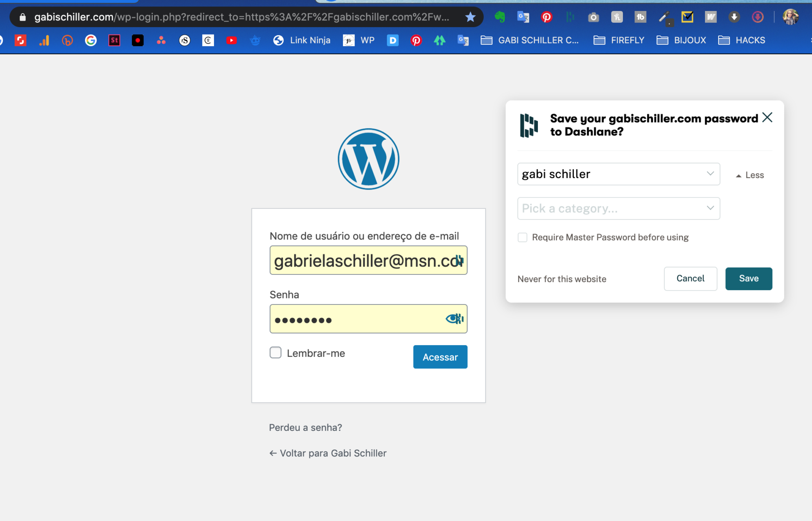This screenshot has width=812, height=521.
Task: Click the camera screenshot extension icon
Action: tap(593, 17)
